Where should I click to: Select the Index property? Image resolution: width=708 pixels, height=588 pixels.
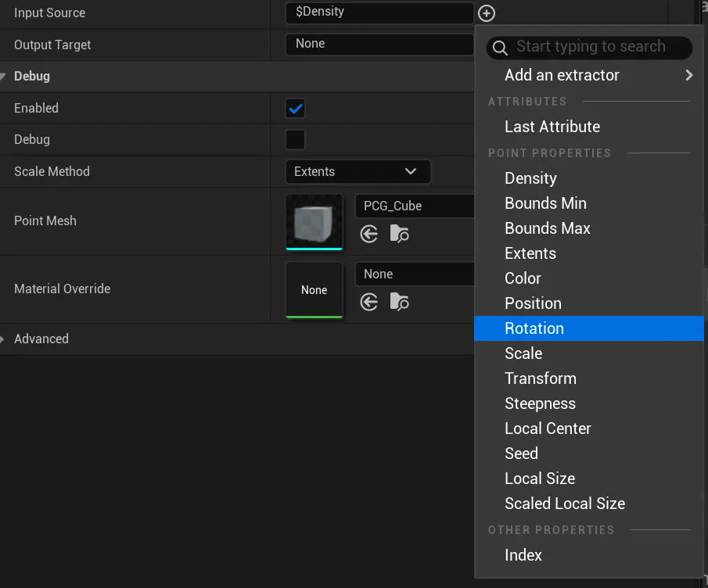click(x=523, y=555)
